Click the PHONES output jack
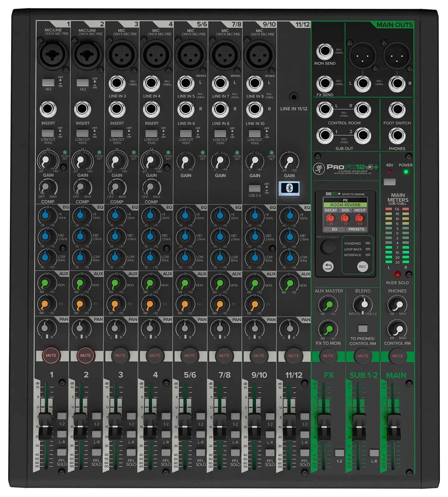The image size is (448, 497). [x=397, y=136]
